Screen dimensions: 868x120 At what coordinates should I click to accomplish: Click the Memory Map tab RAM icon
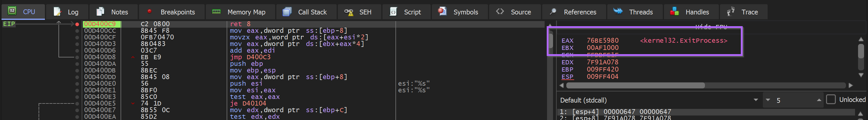tap(216, 12)
